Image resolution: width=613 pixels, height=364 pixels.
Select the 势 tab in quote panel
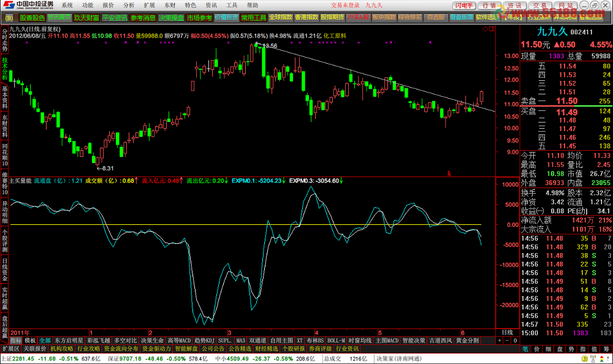[x=571, y=349]
